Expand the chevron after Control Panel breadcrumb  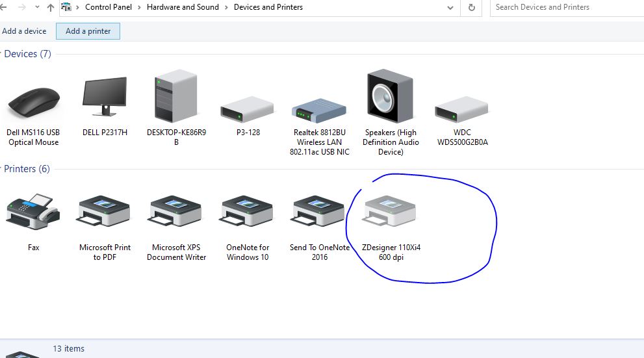click(x=139, y=7)
